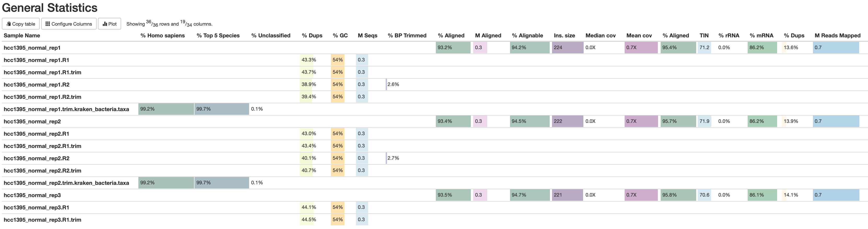
Task: Sort by Ins. size column header
Action: point(564,35)
